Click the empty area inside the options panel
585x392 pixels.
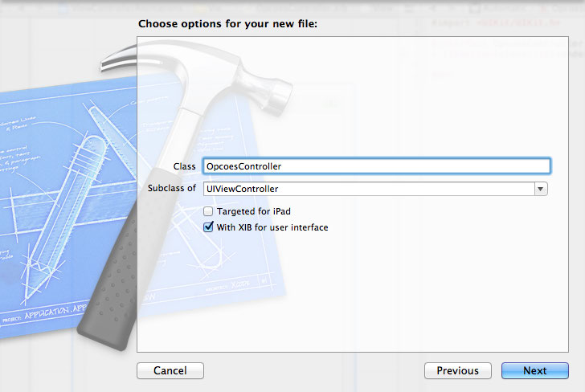362,297
